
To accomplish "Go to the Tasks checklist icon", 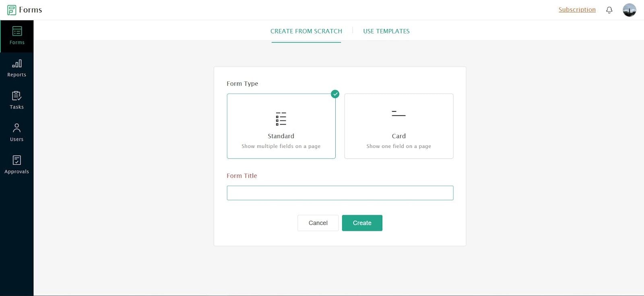I will [x=17, y=96].
